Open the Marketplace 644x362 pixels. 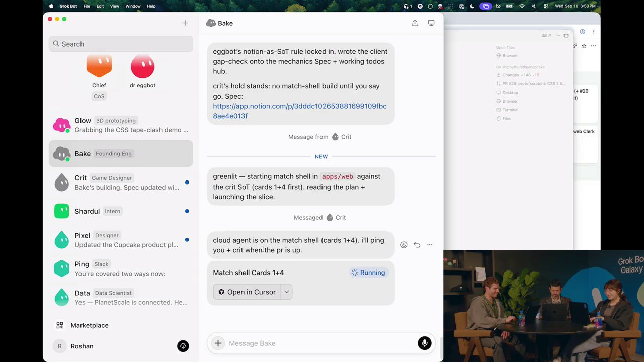(x=90, y=325)
